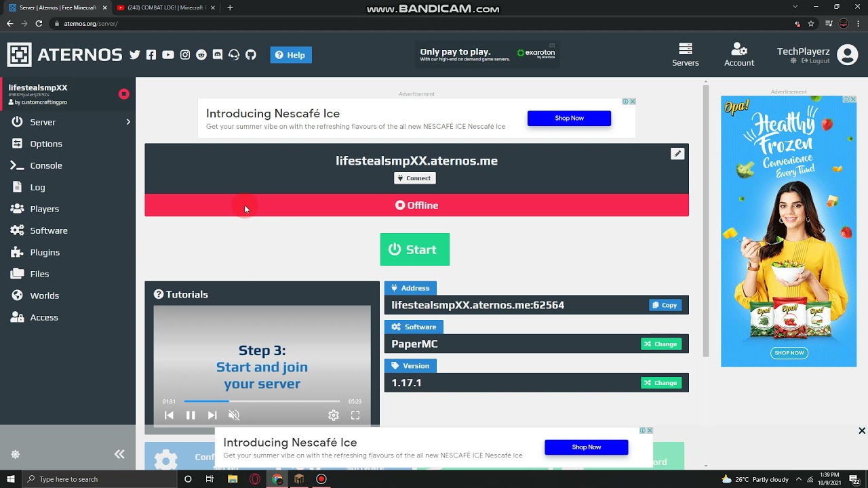Close the bottom overlay ad with X
Image resolution: width=868 pixels, height=488 pixels.
click(x=862, y=430)
